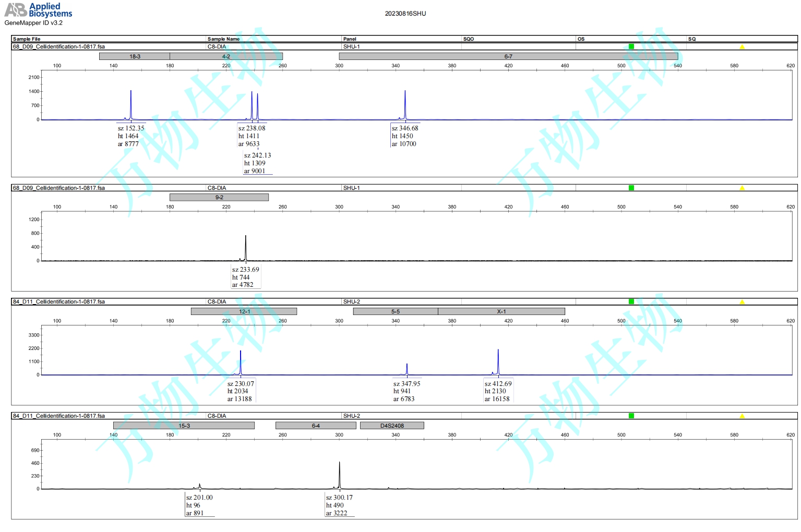Click the X-1 marker bar
Viewport: 801px width, 532px height.
tap(501, 311)
